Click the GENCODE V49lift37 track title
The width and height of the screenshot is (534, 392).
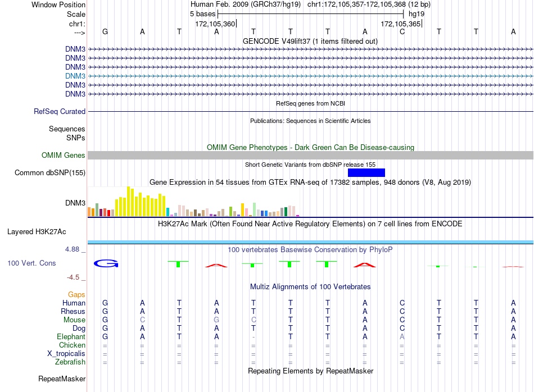coord(310,41)
